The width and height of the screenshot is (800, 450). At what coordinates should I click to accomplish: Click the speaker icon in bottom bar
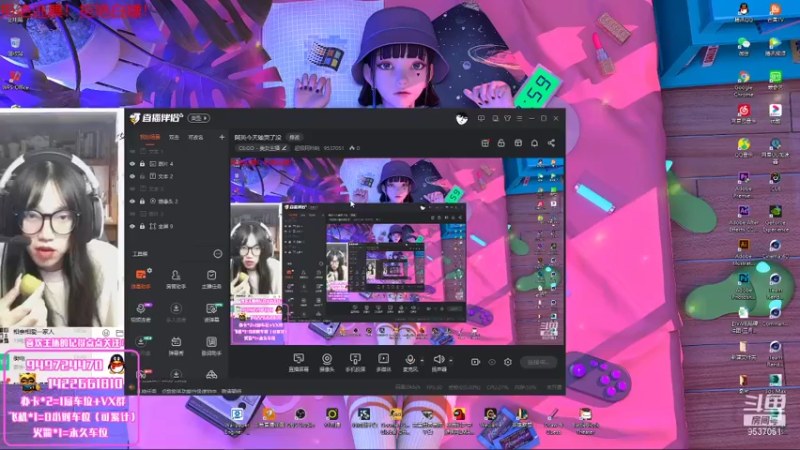[438, 360]
